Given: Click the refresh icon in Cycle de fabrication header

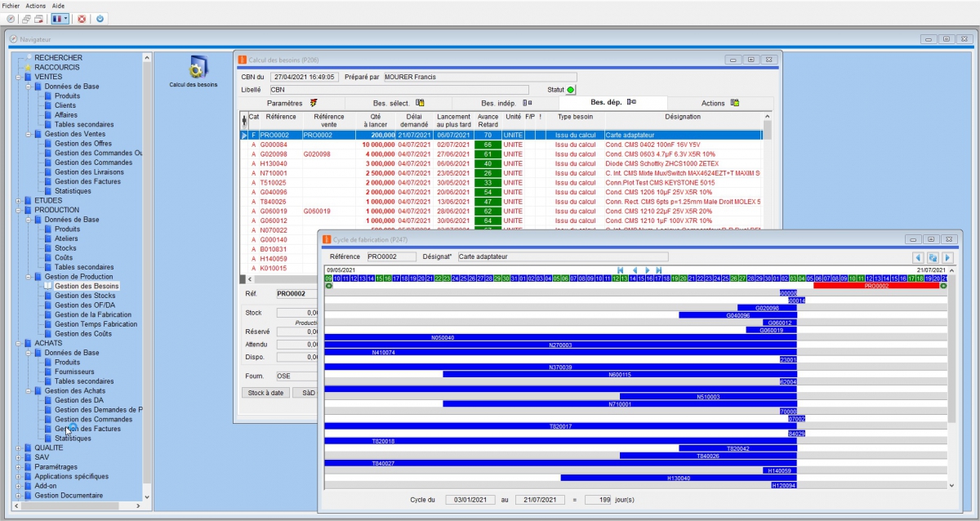Looking at the screenshot, I should click(x=931, y=256).
